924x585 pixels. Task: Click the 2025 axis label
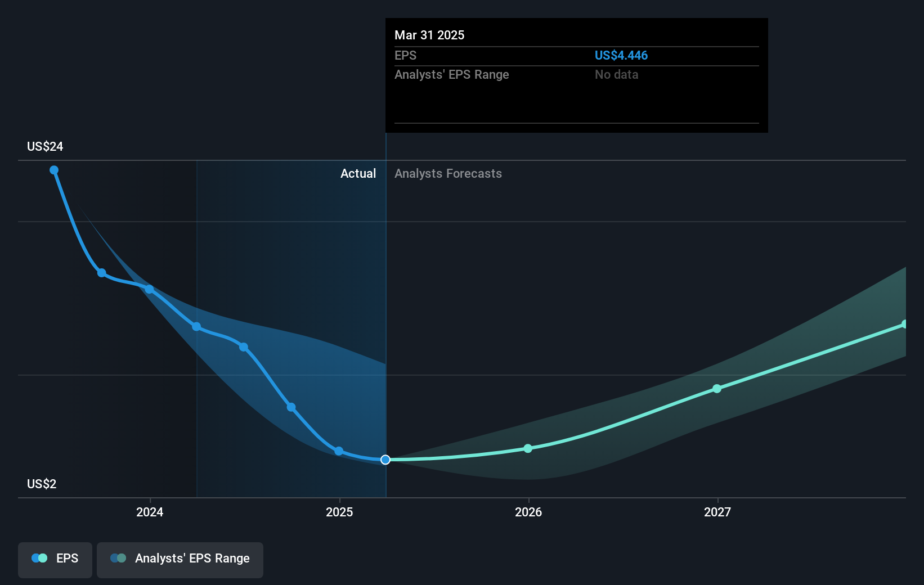coord(339,512)
